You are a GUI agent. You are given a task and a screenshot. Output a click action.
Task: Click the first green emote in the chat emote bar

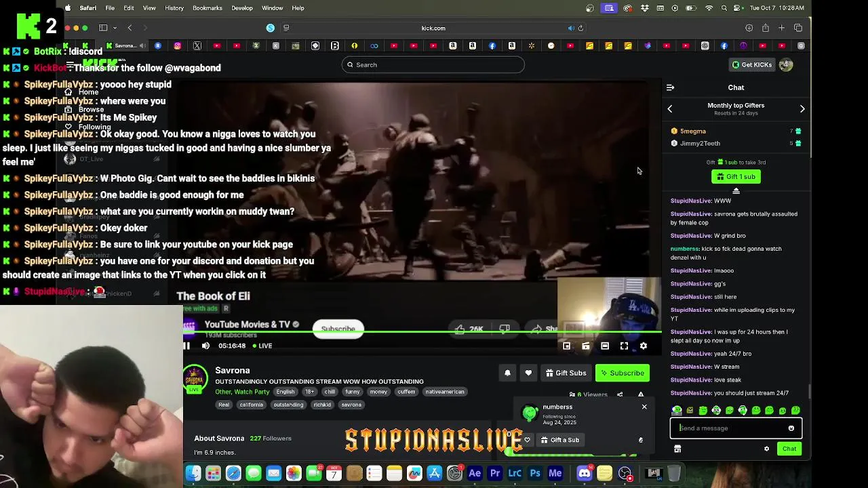(677, 411)
